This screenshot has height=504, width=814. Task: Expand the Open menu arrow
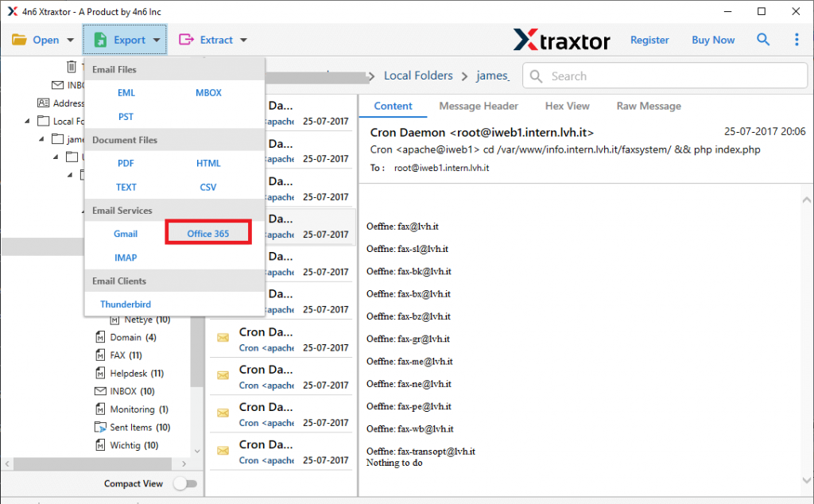coord(70,40)
